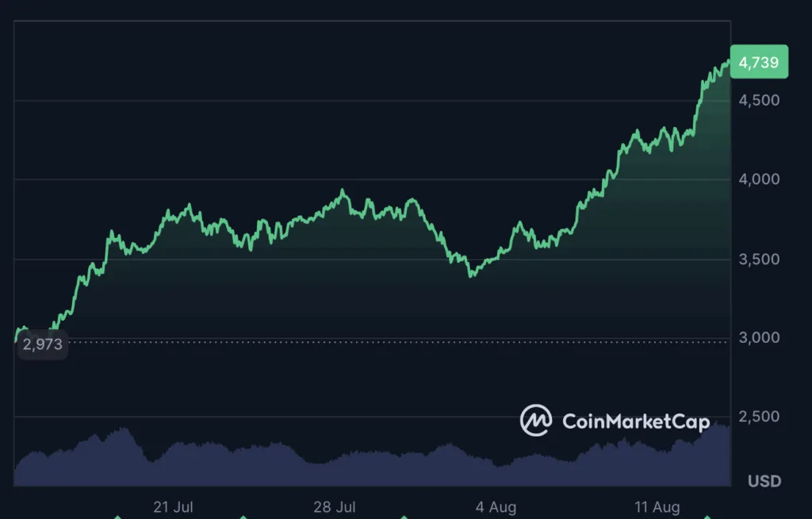Image resolution: width=812 pixels, height=519 pixels.
Task: Click the CoinMarketCap logo icon
Action: (x=536, y=421)
